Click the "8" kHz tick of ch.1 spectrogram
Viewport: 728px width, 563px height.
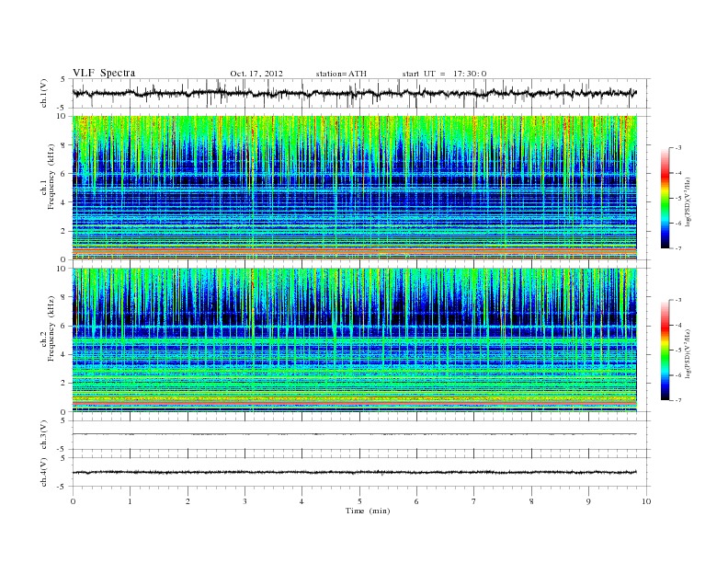[x=63, y=145]
